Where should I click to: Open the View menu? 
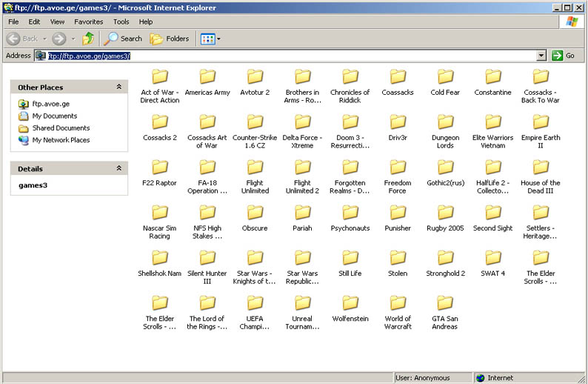[x=57, y=21]
